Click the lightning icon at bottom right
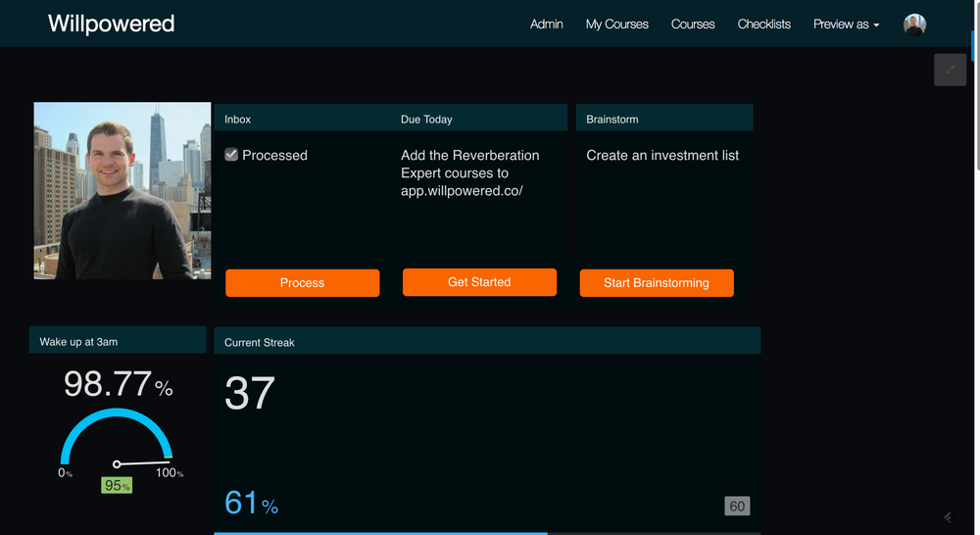 point(948,517)
